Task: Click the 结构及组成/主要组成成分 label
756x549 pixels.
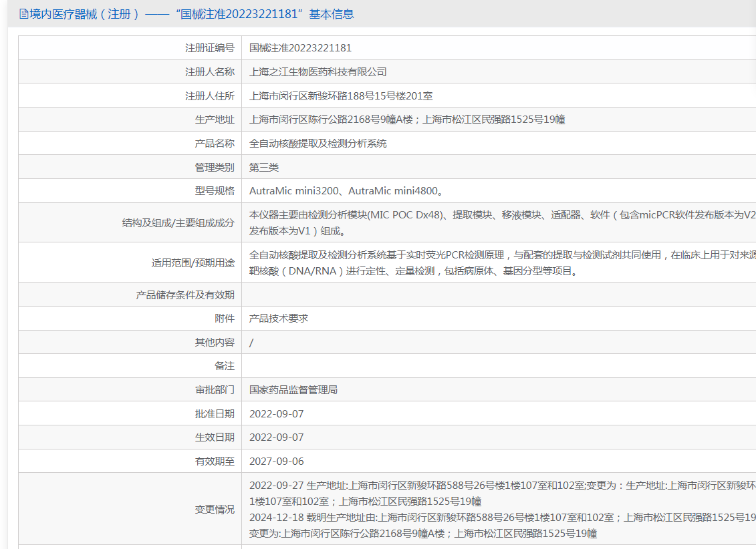Action: click(178, 223)
